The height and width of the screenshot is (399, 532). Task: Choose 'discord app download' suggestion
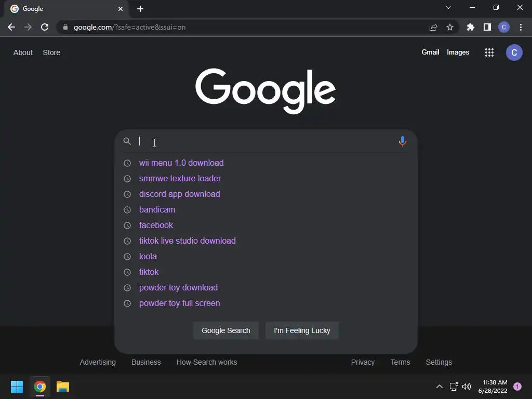179,194
